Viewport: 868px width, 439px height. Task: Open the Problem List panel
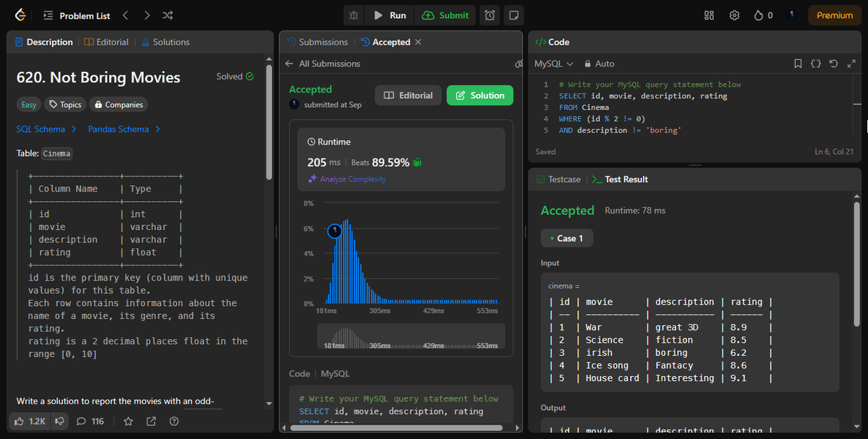pyautogui.click(x=77, y=15)
